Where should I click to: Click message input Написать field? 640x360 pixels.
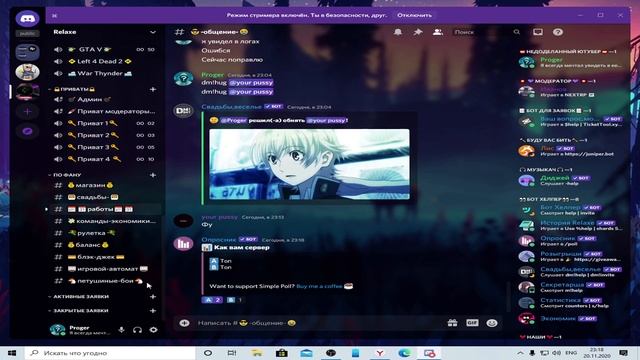pyautogui.click(x=318, y=323)
